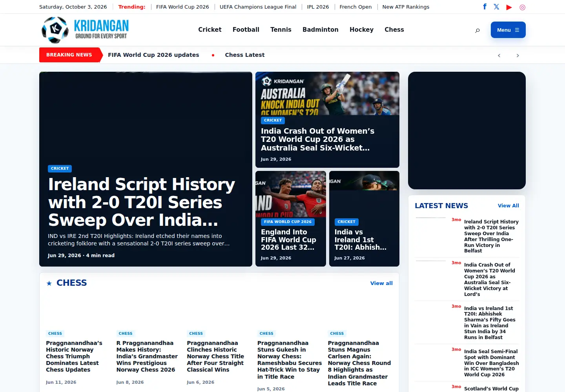Open trending topic French Open
Screen dimensions: 565x392
pyautogui.click(x=355, y=7)
